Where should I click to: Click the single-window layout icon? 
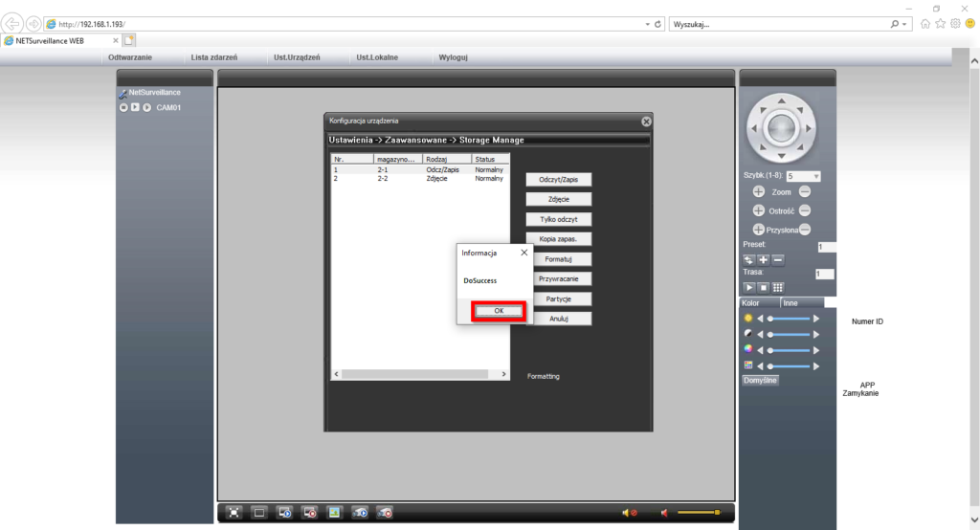pyautogui.click(x=259, y=513)
